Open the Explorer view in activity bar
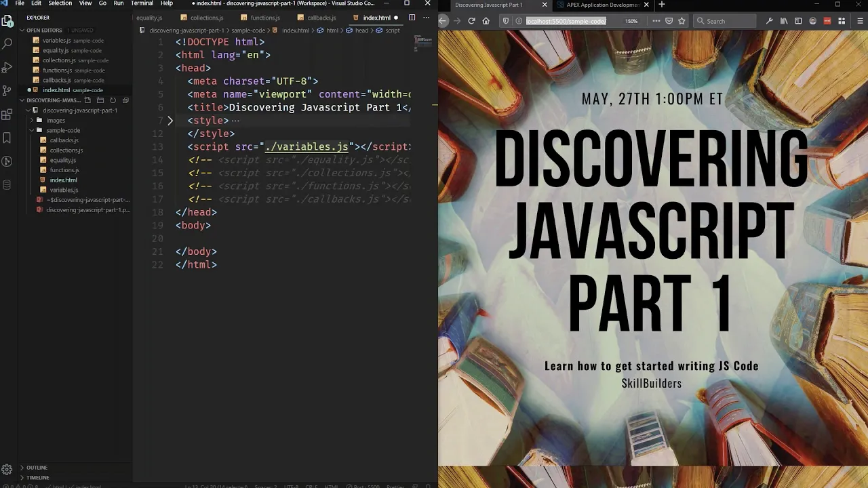This screenshot has height=488, width=868. [7, 21]
